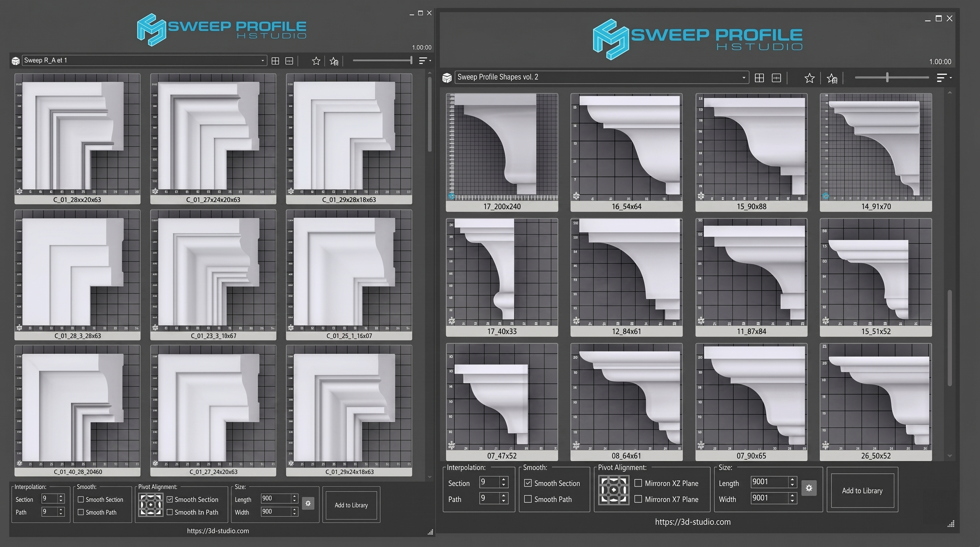980x547 pixels.
Task: Decrease Width value in left window
Action: pos(294,514)
